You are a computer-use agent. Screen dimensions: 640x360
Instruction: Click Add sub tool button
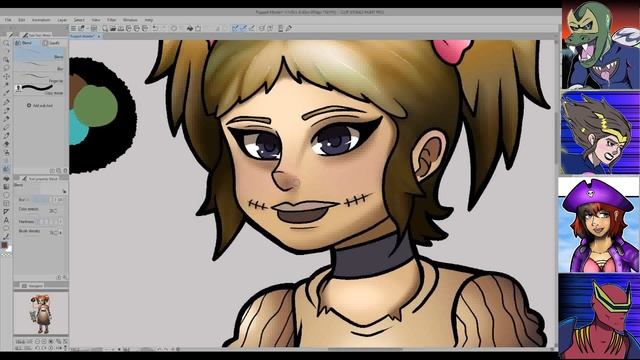click(x=40, y=105)
